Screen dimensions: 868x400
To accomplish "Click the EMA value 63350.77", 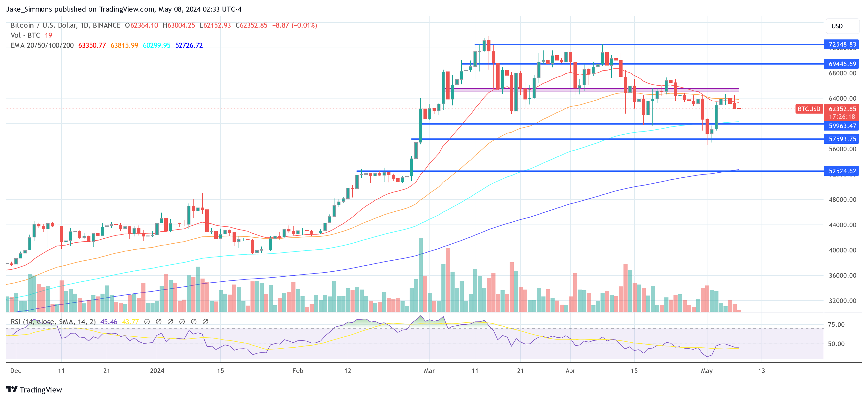I will (x=92, y=45).
